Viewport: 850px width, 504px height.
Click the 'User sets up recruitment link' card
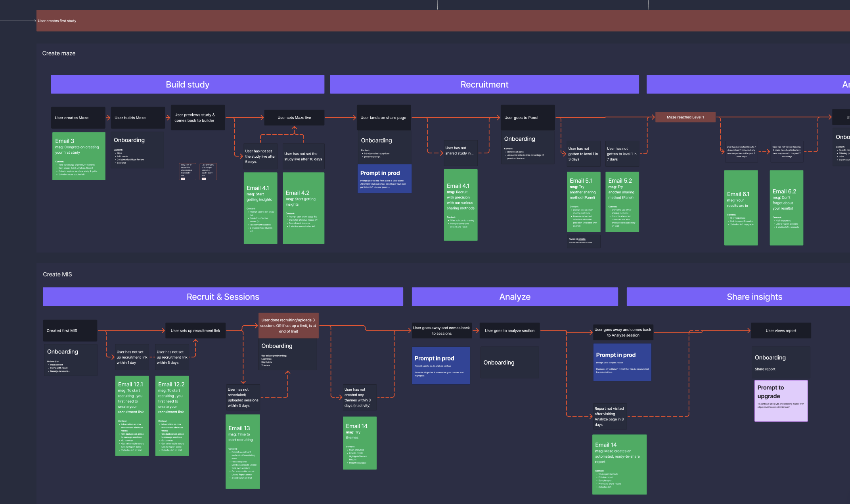195,330
